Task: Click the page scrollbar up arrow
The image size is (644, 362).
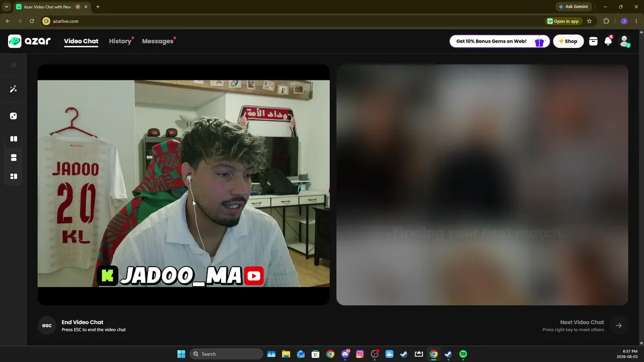Action: pyautogui.click(x=641, y=32)
